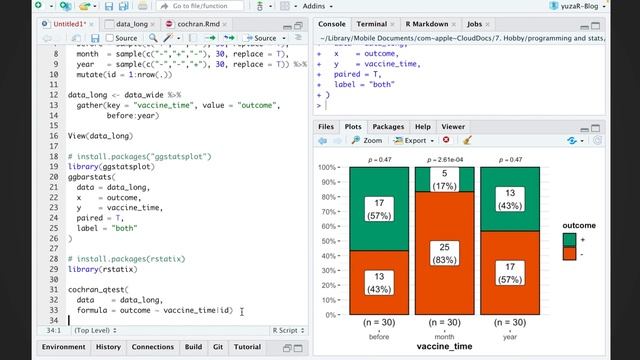
Task: Go to the previous plot arrow
Action: point(322,140)
